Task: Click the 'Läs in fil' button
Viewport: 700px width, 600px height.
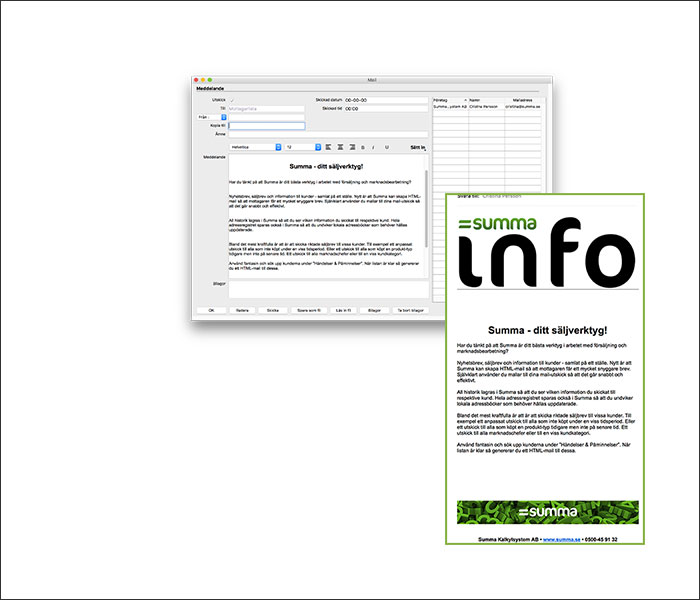Action: (343, 310)
